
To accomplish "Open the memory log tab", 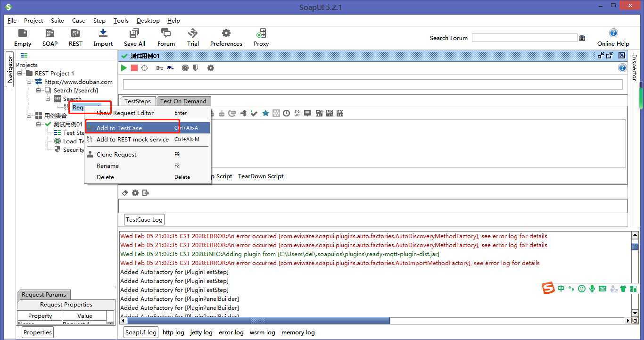I will pyautogui.click(x=298, y=332).
